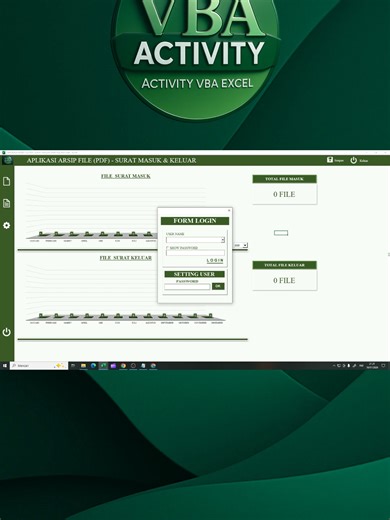
Task: Click the 'FORM LOGIN' title banner
Action: click(195, 221)
